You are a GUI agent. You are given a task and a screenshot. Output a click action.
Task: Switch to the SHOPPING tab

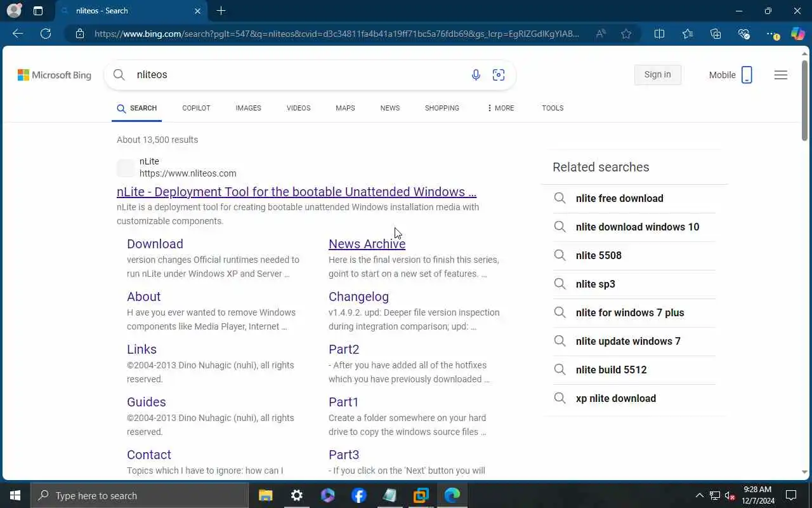[x=442, y=108]
